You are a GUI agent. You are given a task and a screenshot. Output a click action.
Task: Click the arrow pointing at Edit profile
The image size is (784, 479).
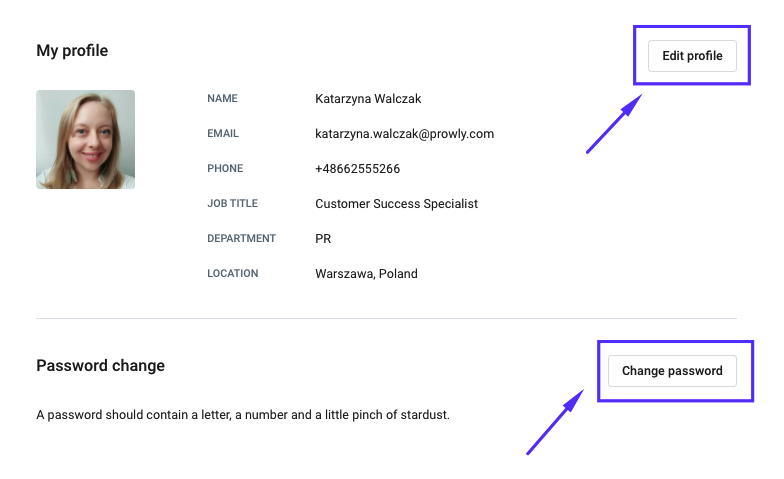pos(614,124)
